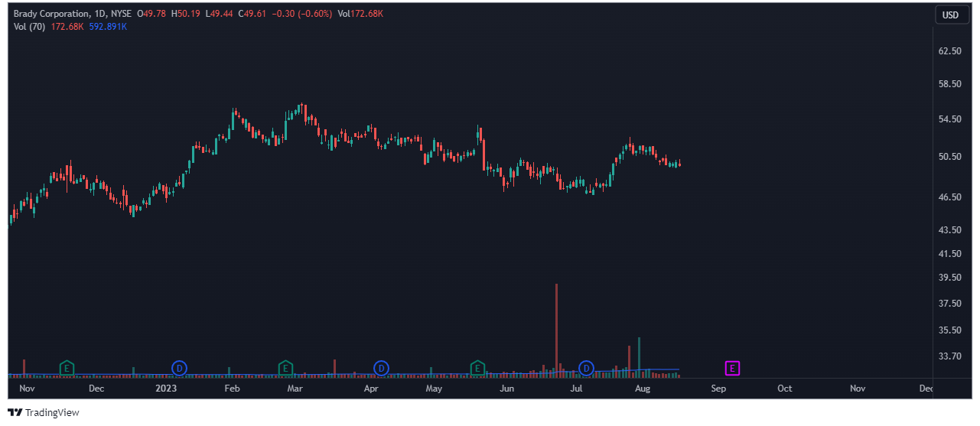Click the tall green volume bar in late July
The image size is (980, 426).
pos(639,357)
